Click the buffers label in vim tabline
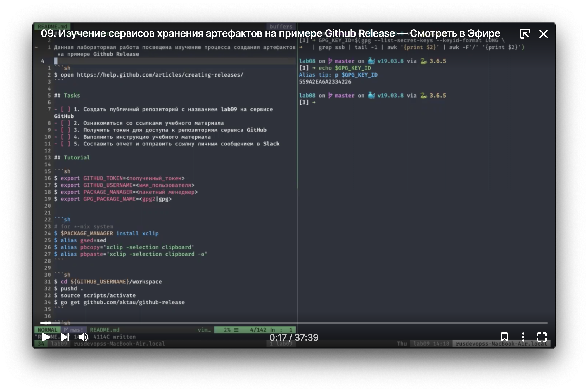 point(281,26)
